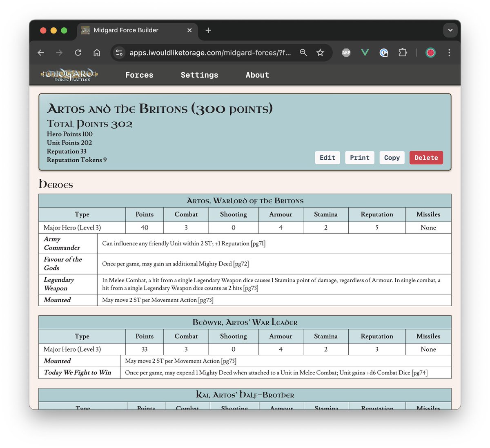Click the Midgard Heroic Battles logo
This screenshot has height=448, width=490.
[69, 75]
